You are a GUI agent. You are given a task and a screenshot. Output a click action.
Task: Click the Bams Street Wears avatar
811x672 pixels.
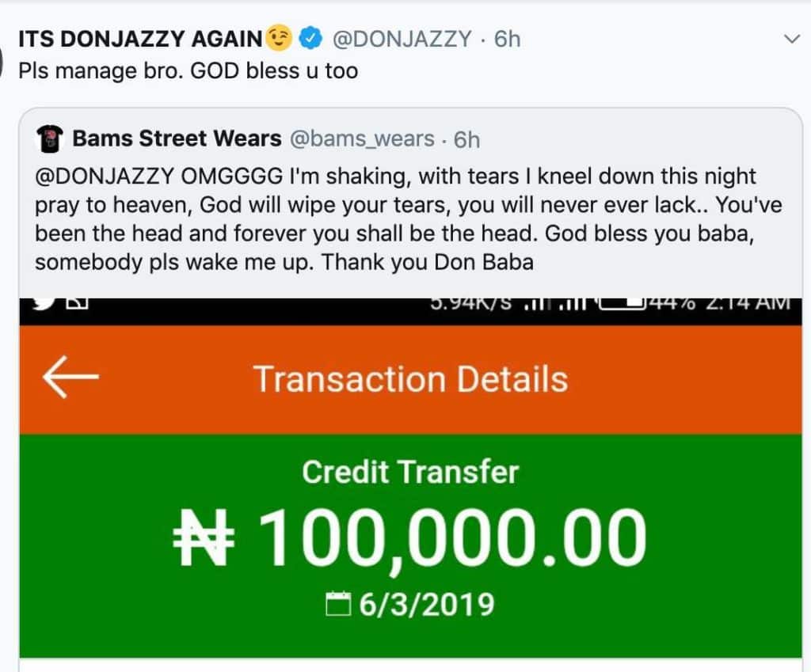pyautogui.click(x=50, y=139)
